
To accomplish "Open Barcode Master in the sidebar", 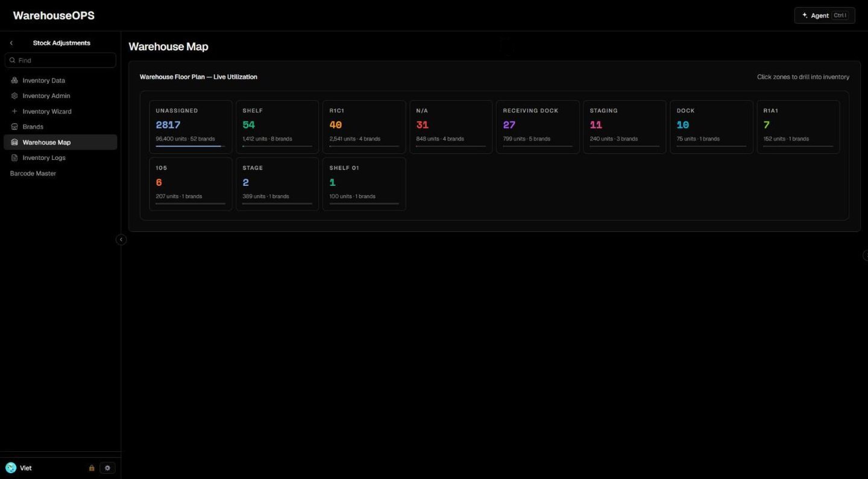I will (x=33, y=174).
